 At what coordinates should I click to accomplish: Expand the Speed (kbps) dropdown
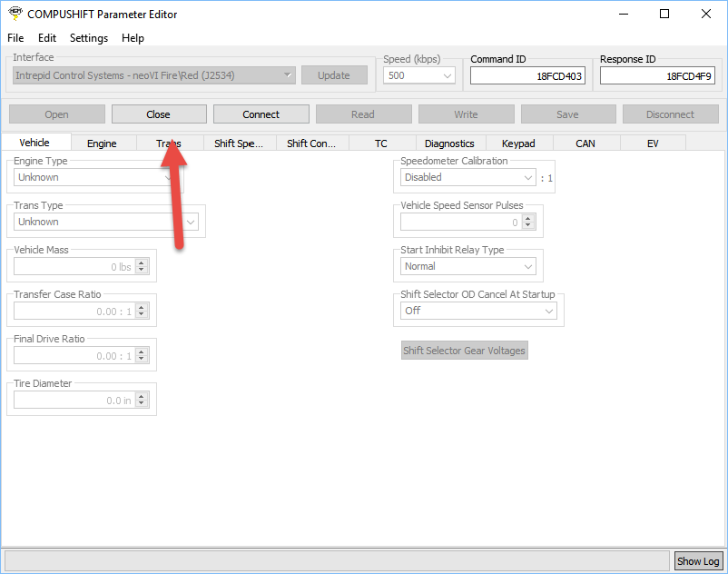tap(419, 76)
